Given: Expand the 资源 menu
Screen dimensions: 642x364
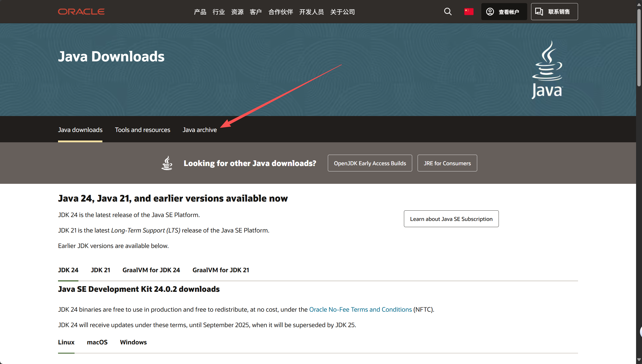Looking at the screenshot, I should tap(237, 12).
